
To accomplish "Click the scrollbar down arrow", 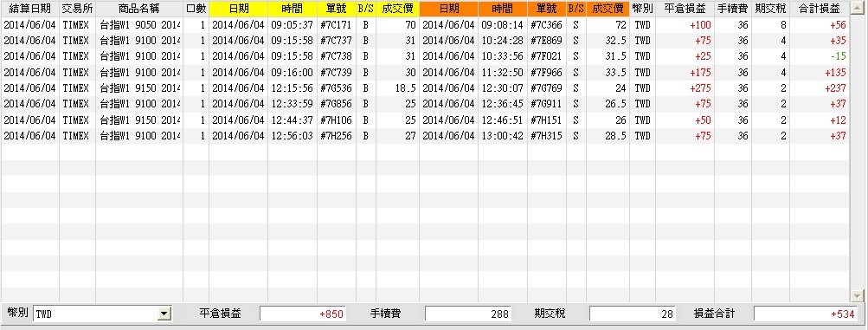I will pyautogui.click(x=858, y=295).
